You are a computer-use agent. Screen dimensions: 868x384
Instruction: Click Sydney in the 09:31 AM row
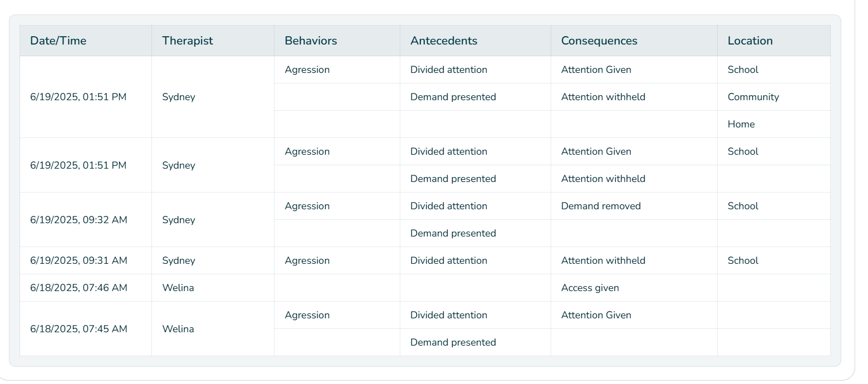(179, 260)
